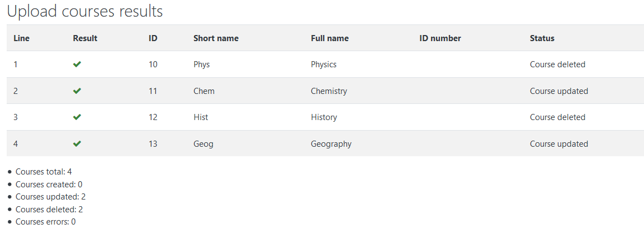The height and width of the screenshot is (234, 644).
Task: Select the Phys short name cell
Action: [202, 64]
